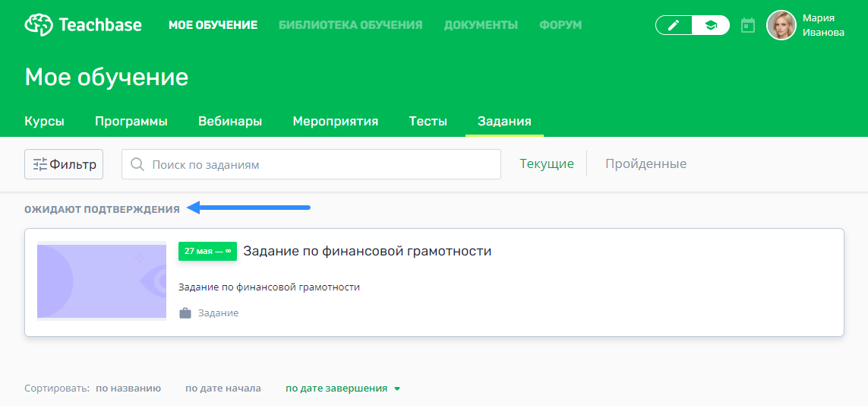Toggle sort order по дате завершения
The width and height of the screenshot is (868, 406).
[x=342, y=389]
